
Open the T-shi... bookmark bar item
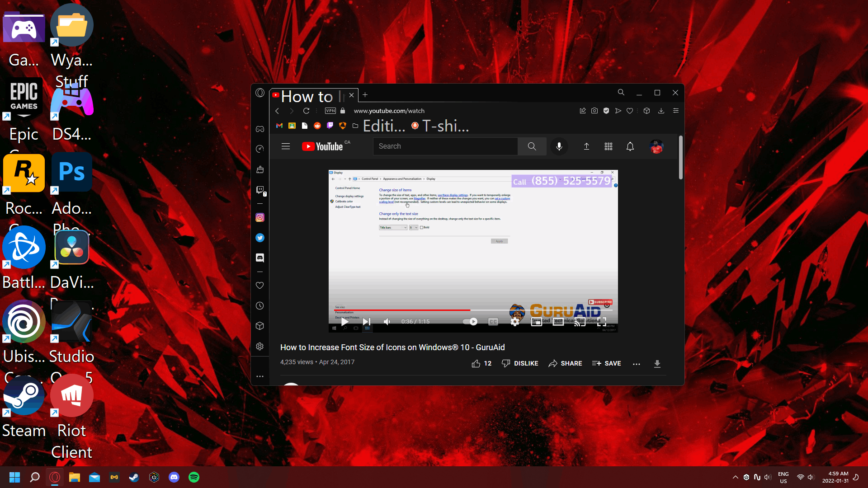(x=440, y=126)
